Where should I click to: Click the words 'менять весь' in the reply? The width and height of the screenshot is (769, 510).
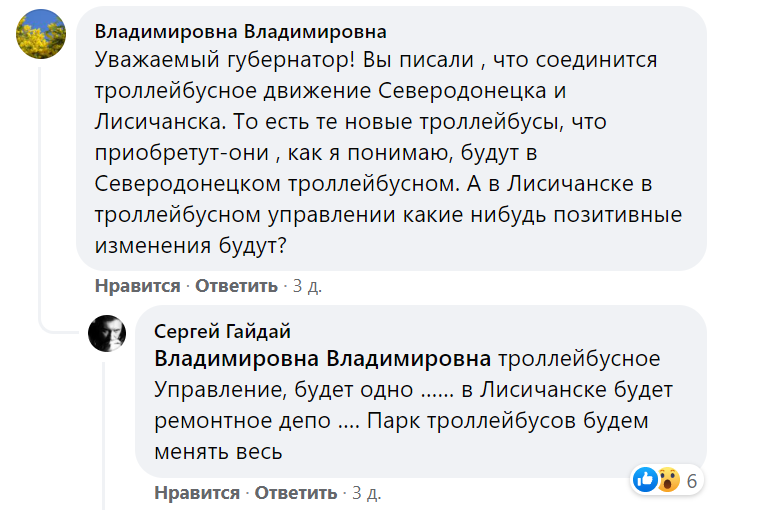pos(219,452)
